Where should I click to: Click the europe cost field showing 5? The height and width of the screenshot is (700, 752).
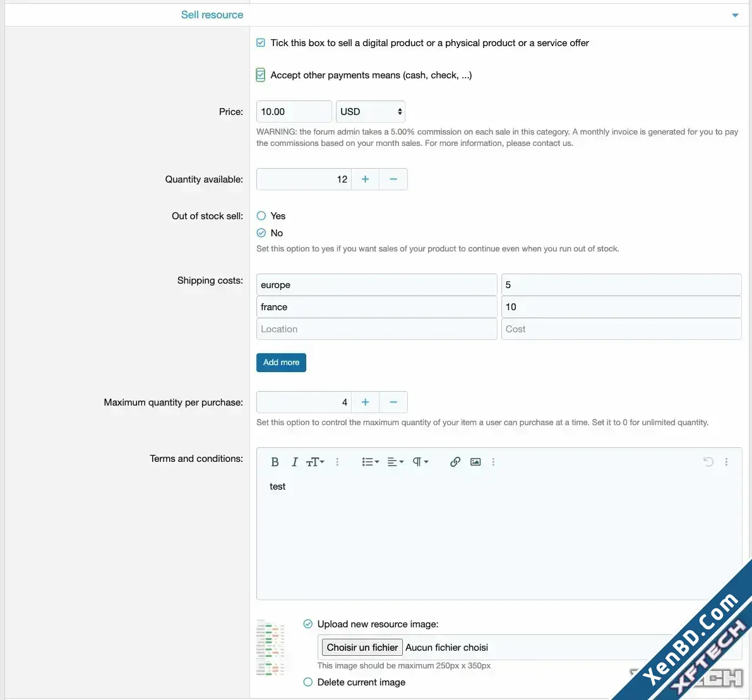coord(621,284)
